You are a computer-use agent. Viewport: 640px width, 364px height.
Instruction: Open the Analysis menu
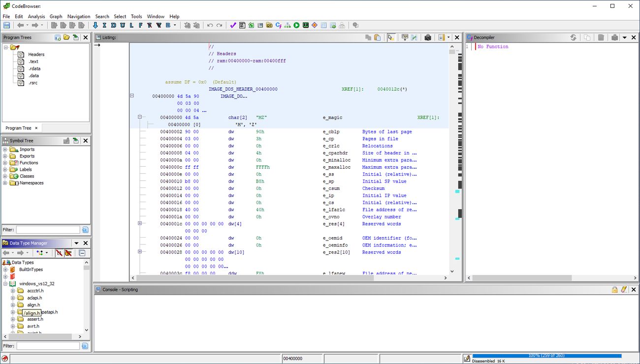pyautogui.click(x=36, y=16)
